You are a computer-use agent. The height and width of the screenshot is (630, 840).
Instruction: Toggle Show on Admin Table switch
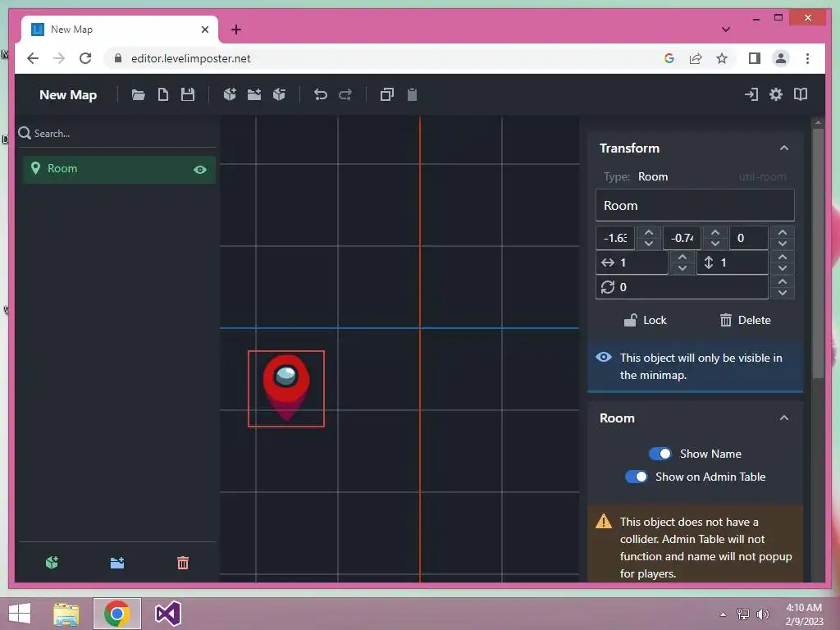[637, 477]
